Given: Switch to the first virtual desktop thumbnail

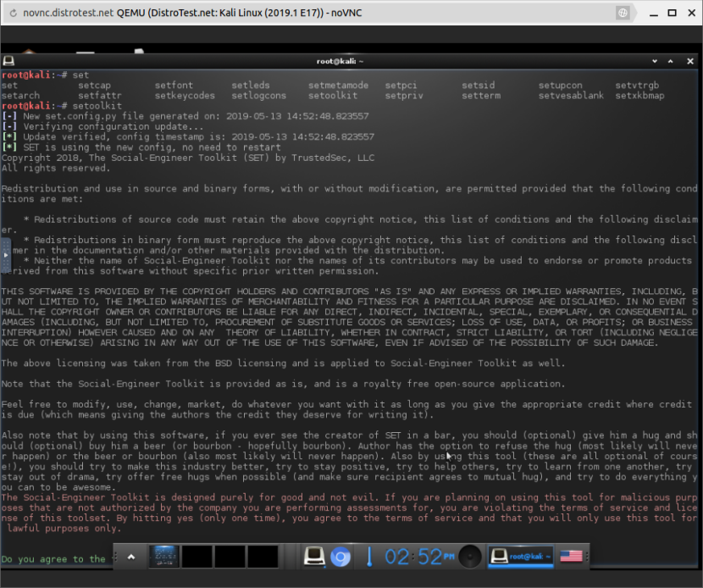Looking at the screenshot, I should pos(164,557).
